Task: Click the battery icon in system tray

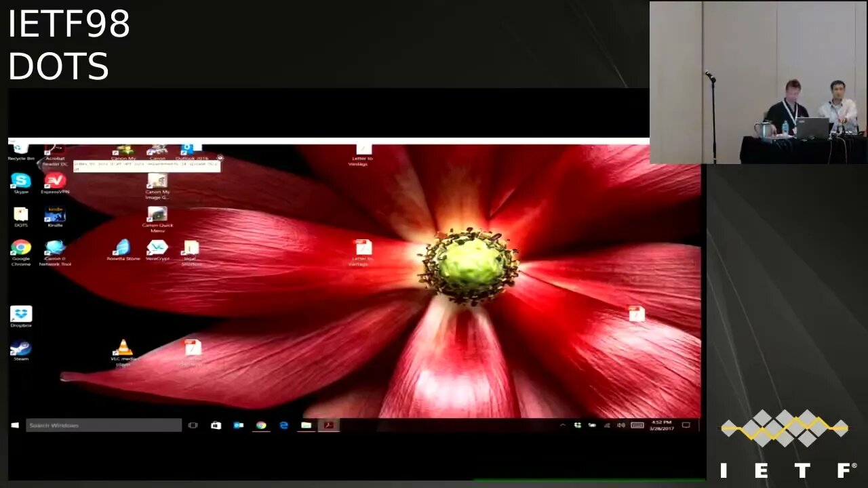Action: [x=592, y=425]
